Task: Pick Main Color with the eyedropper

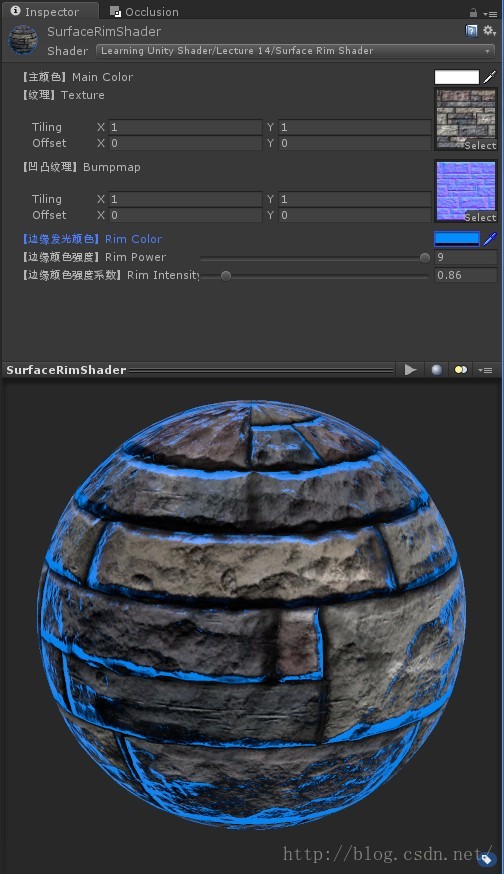Action: click(490, 77)
